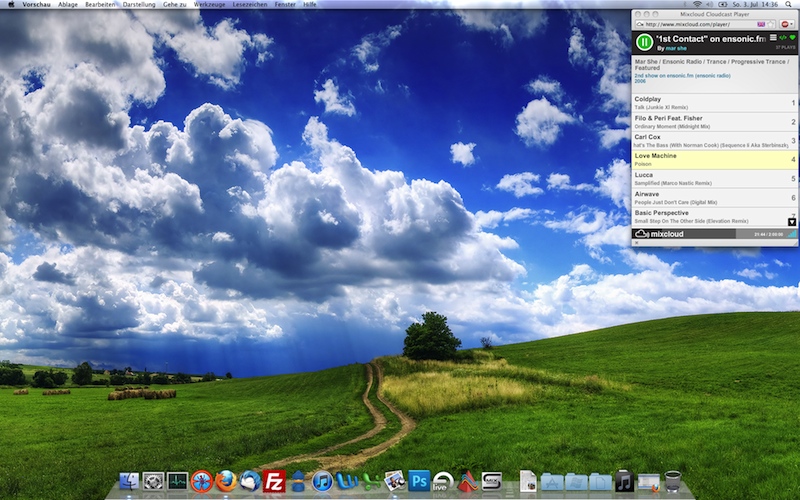Click the green embed code icon

click(x=782, y=38)
